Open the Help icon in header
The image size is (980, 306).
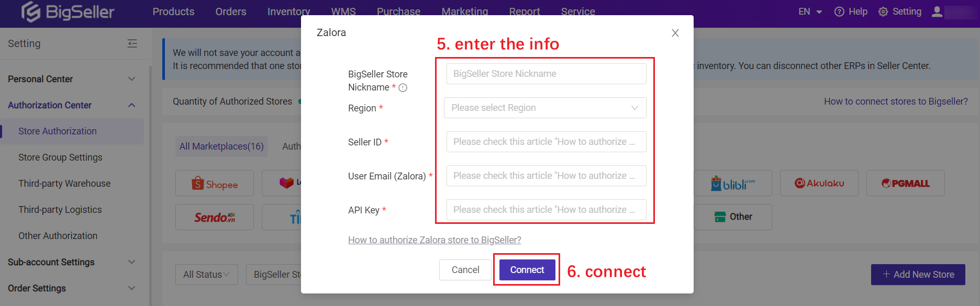tap(839, 12)
